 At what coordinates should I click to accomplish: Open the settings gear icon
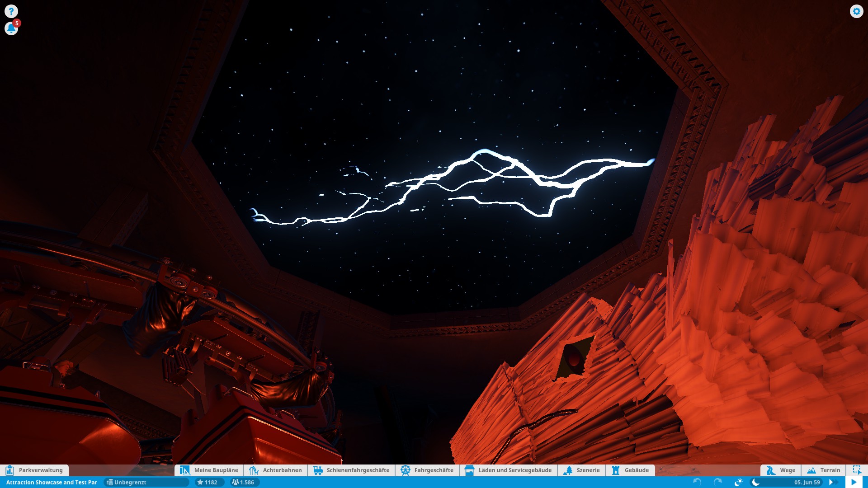(856, 11)
